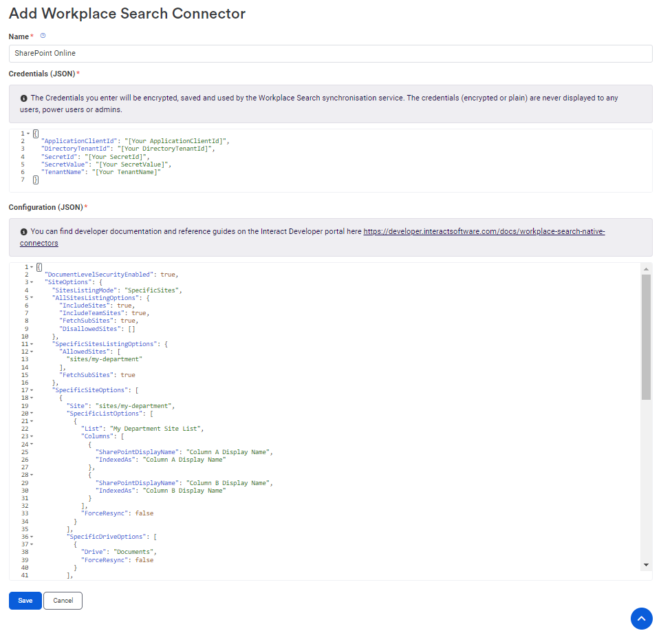Image resolution: width=672 pixels, height=642 pixels.
Task: Click the ForceResync false value on line 33
Action: click(144, 513)
